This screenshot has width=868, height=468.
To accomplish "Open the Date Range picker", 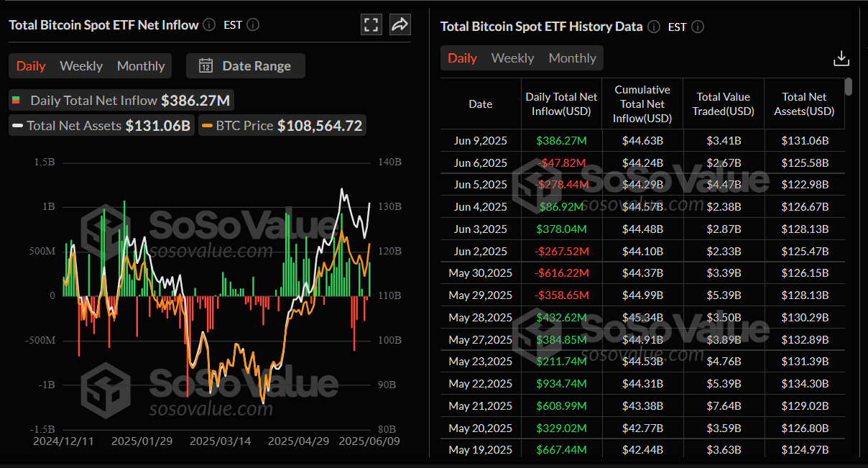I will 246,65.
